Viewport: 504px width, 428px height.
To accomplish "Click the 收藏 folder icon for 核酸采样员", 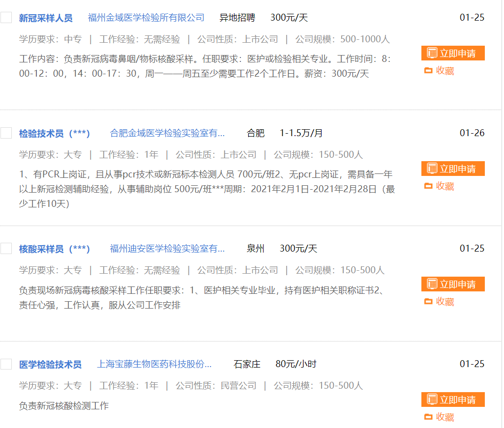I will (x=428, y=302).
